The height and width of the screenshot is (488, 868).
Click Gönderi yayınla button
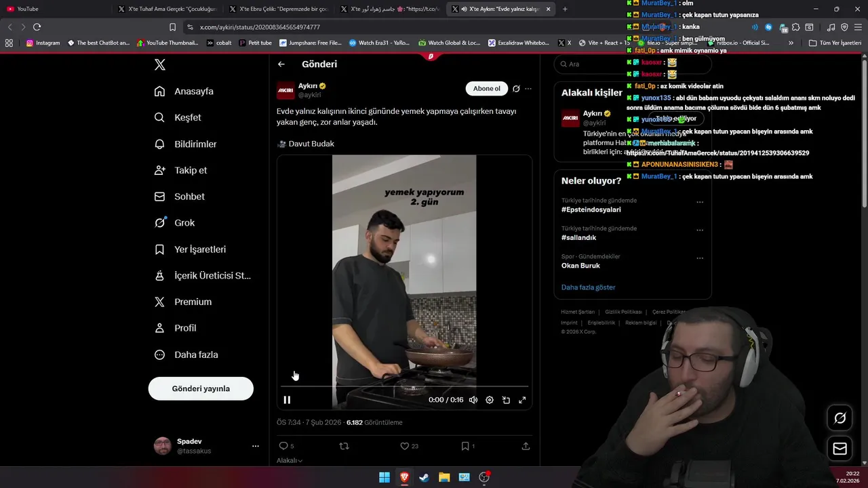[201, 388]
